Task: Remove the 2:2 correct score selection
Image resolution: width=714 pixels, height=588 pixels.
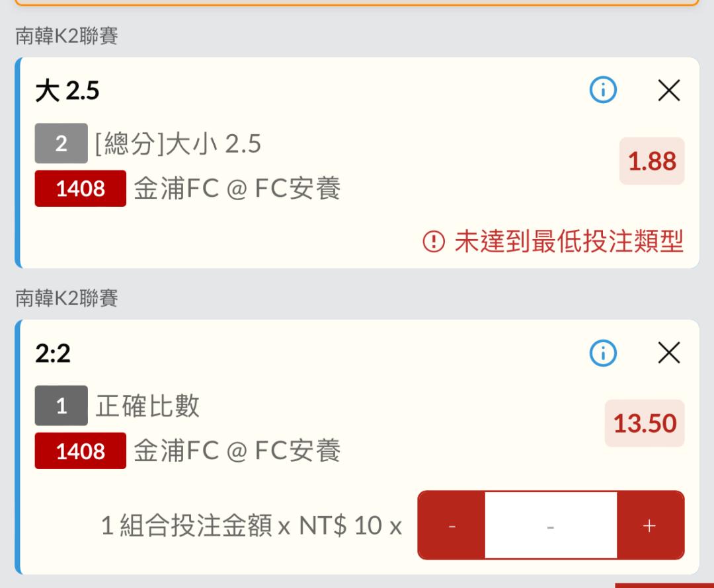Action: pos(669,353)
